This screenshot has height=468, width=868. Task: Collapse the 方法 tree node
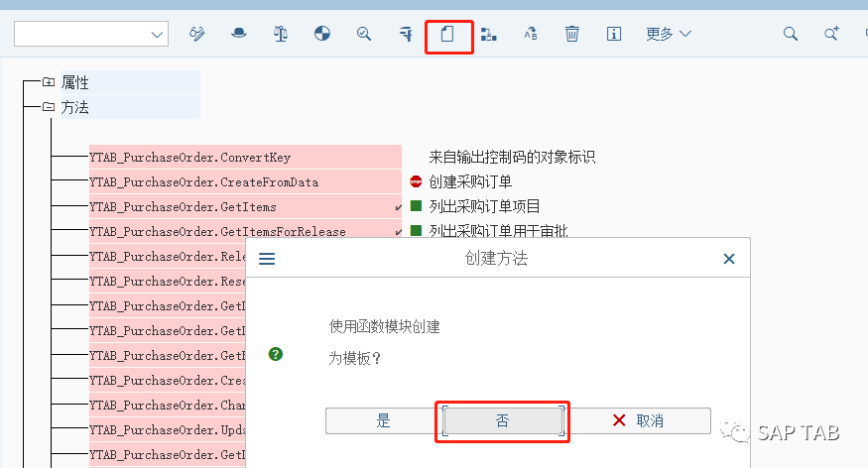(x=49, y=107)
